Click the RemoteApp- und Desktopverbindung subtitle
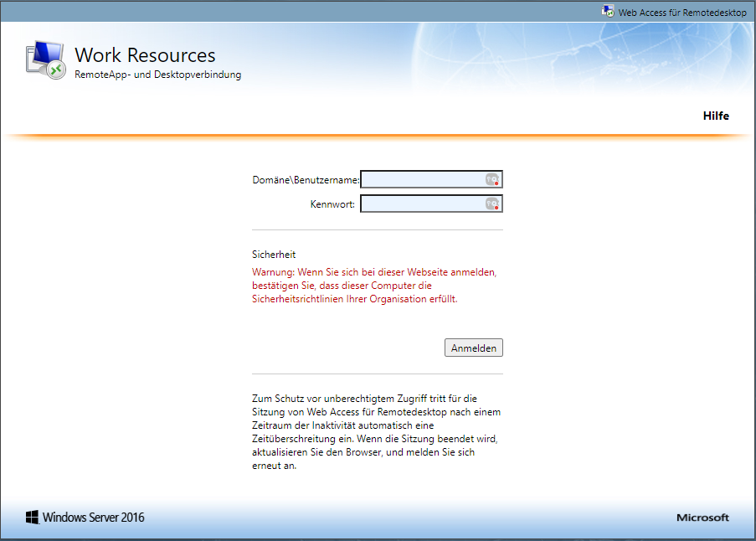Viewport: 756px width, 541px height. pos(157,75)
